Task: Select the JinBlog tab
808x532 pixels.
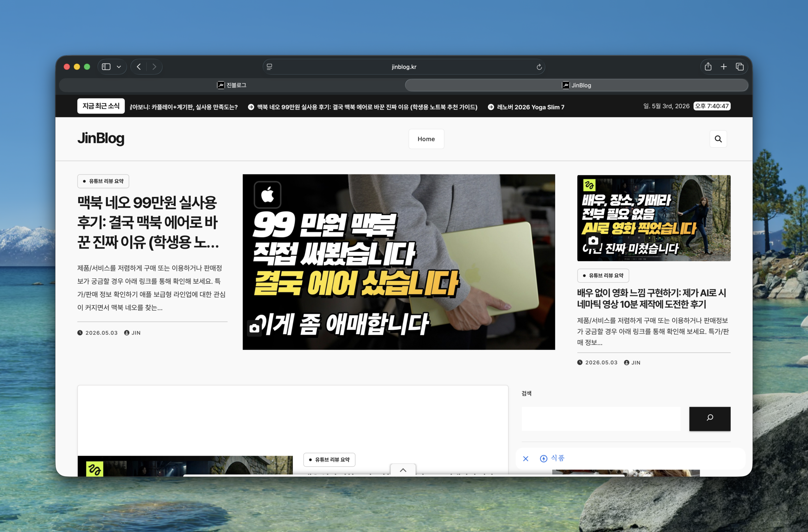Action: click(x=576, y=85)
